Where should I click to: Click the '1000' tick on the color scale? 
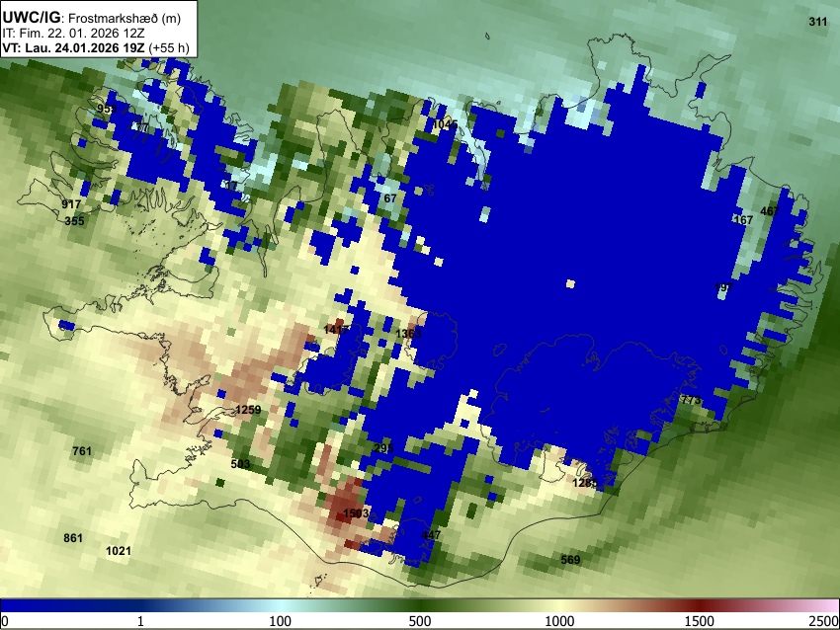coord(559,621)
